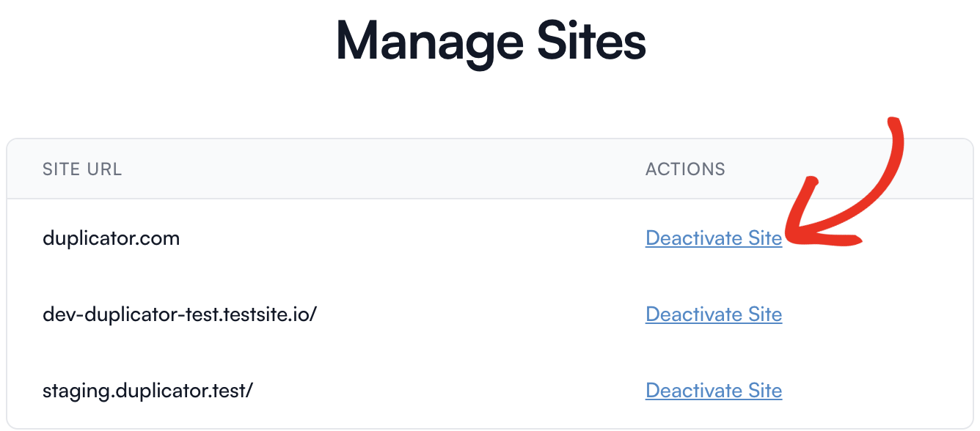Click the Manage Sites page heading
The image size is (980, 431).
coord(491,43)
